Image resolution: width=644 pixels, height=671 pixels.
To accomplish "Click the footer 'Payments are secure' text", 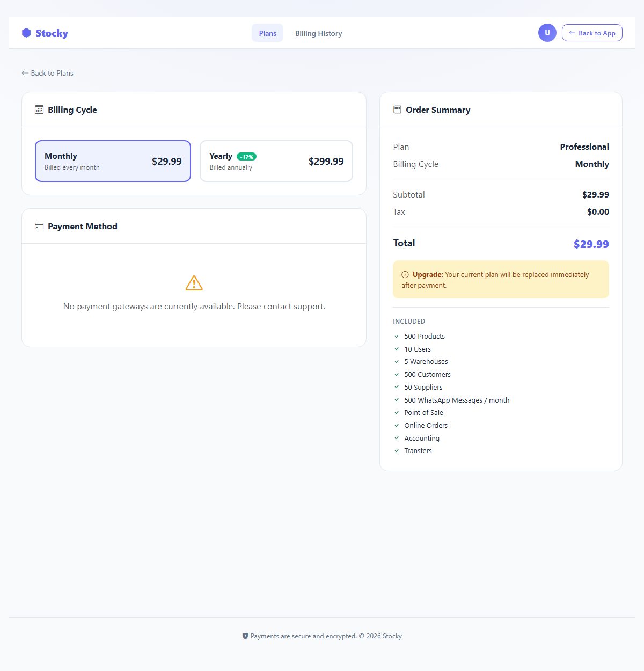I will pos(326,636).
